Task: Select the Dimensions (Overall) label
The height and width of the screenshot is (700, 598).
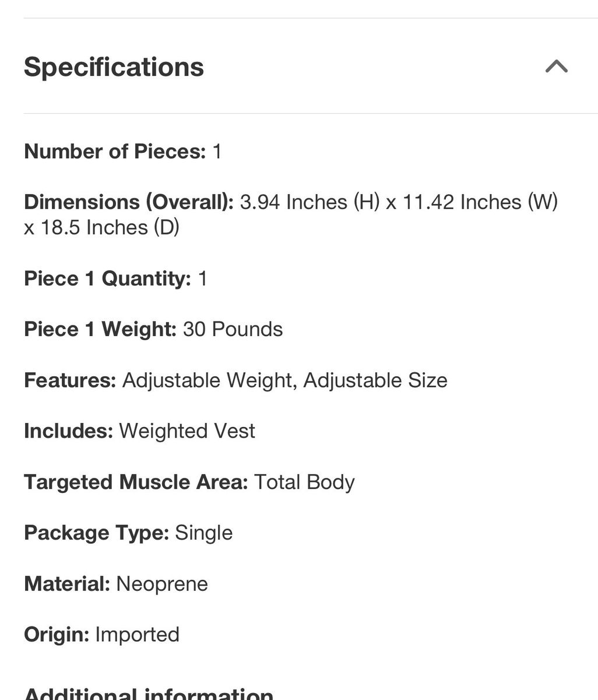Action: 129,202
